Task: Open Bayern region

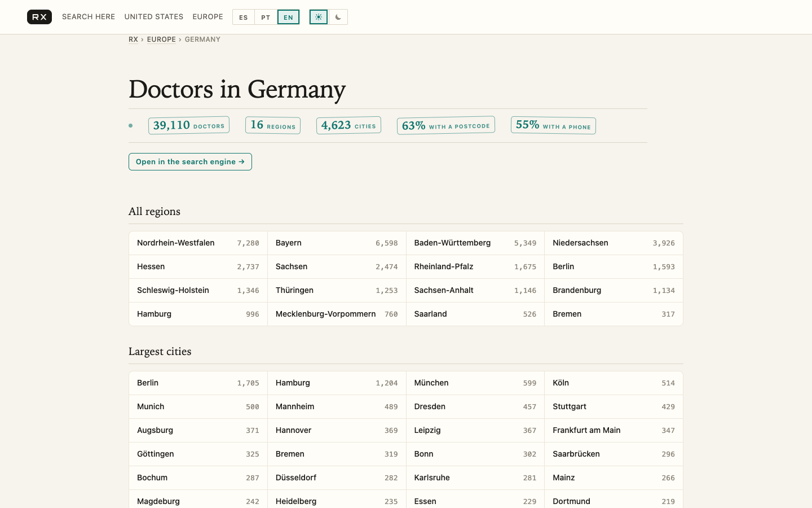Action: point(337,243)
